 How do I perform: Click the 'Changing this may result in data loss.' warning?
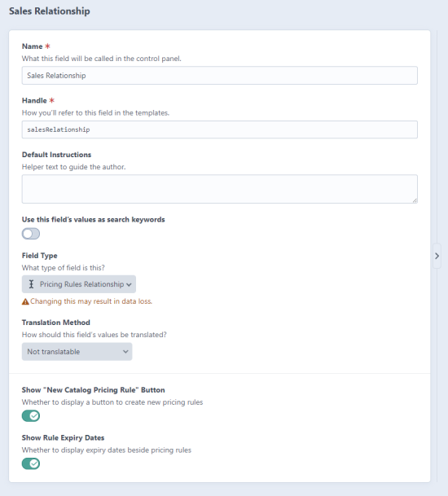pos(91,301)
